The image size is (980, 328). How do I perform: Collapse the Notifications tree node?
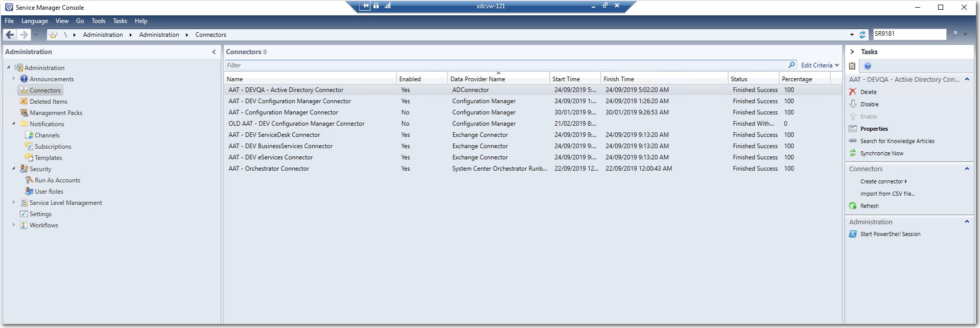point(14,123)
